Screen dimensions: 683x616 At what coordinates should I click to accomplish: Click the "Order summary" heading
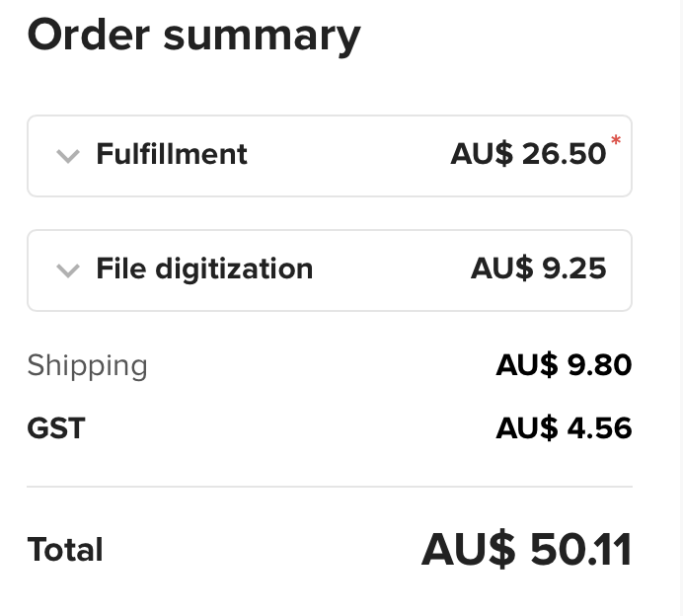[x=193, y=36]
